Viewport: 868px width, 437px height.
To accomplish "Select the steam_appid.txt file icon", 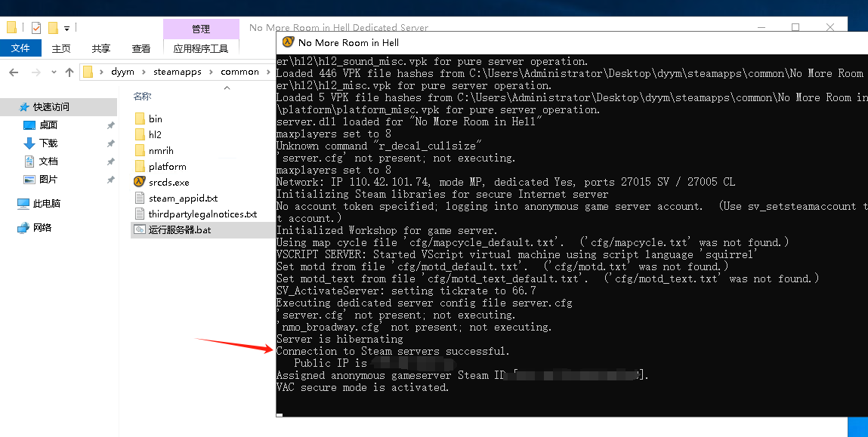I will [140, 198].
